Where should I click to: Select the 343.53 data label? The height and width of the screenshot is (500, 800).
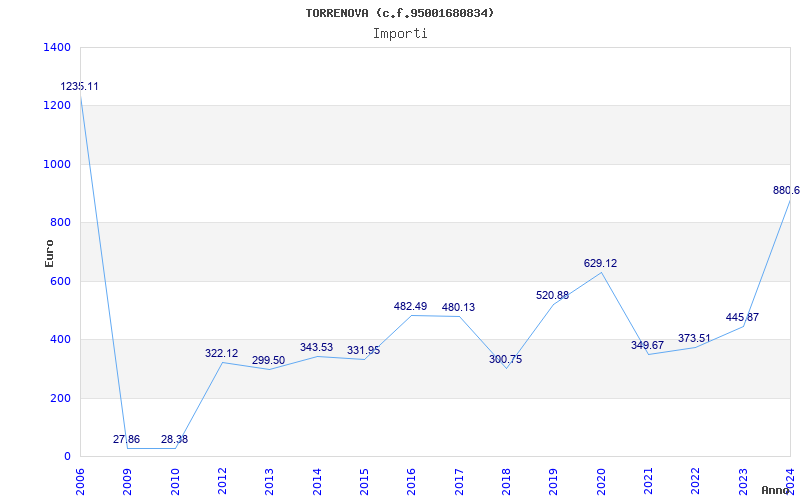[316, 347]
